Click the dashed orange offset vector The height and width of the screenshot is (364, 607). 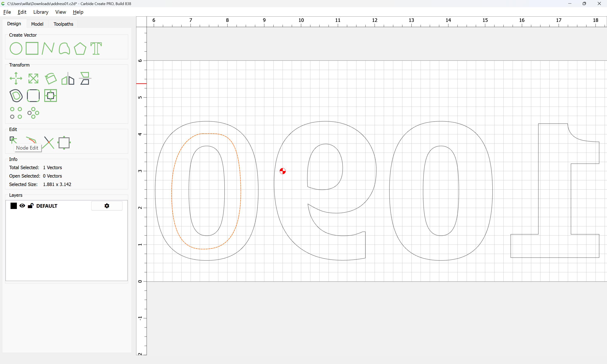172,191
